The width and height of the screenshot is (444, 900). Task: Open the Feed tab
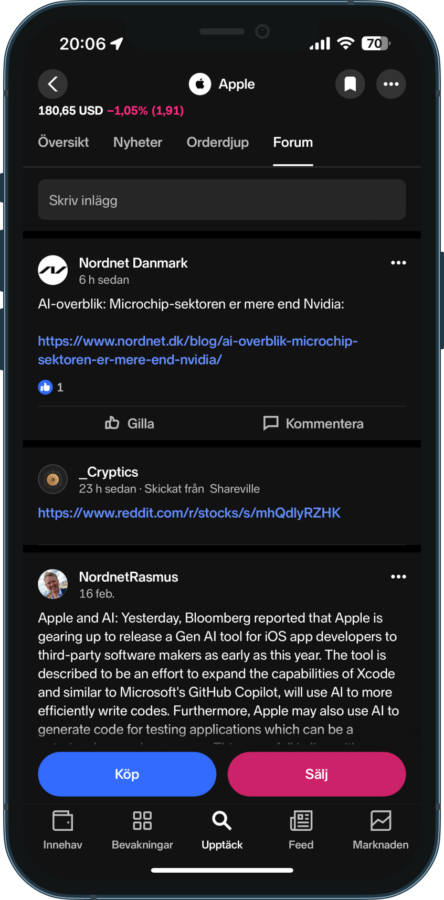[x=301, y=829]
